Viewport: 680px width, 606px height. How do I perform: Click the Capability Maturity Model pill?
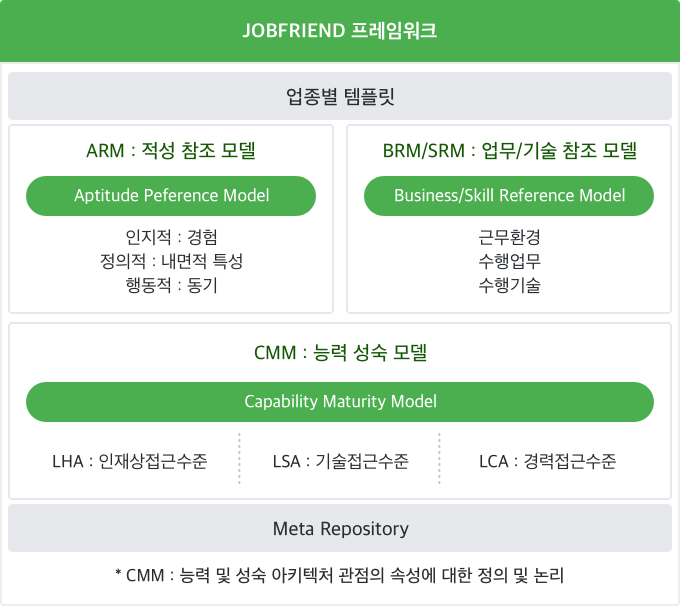click(340, 402)
